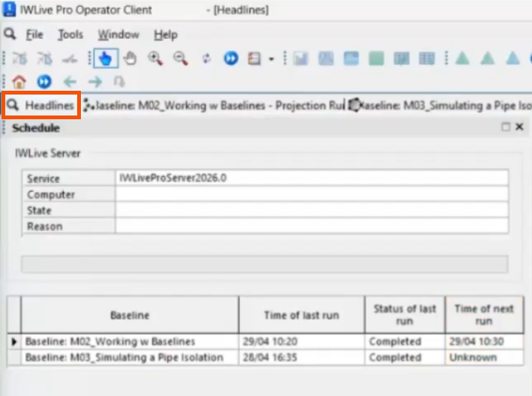The image size is (532, 396).
Task: Activate the zoom in magnifier tool
Action: (x=155, y=58)
